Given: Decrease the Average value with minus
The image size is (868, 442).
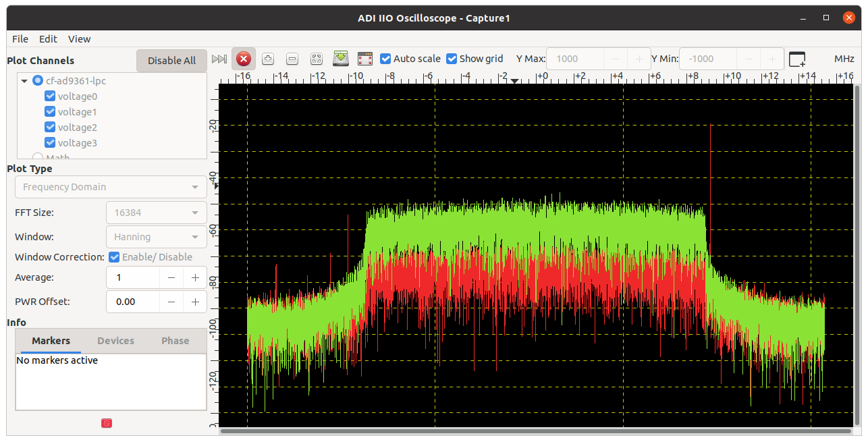Looking at the screenshot, I should click(171, 277).
